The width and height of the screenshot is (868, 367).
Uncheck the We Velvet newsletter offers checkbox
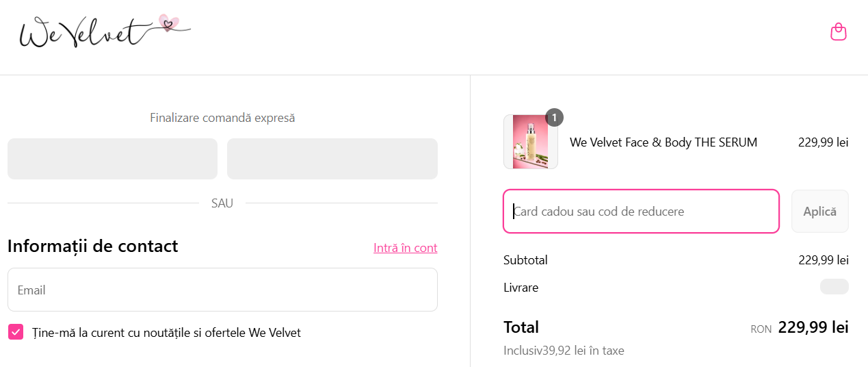[x=16, y=332]
